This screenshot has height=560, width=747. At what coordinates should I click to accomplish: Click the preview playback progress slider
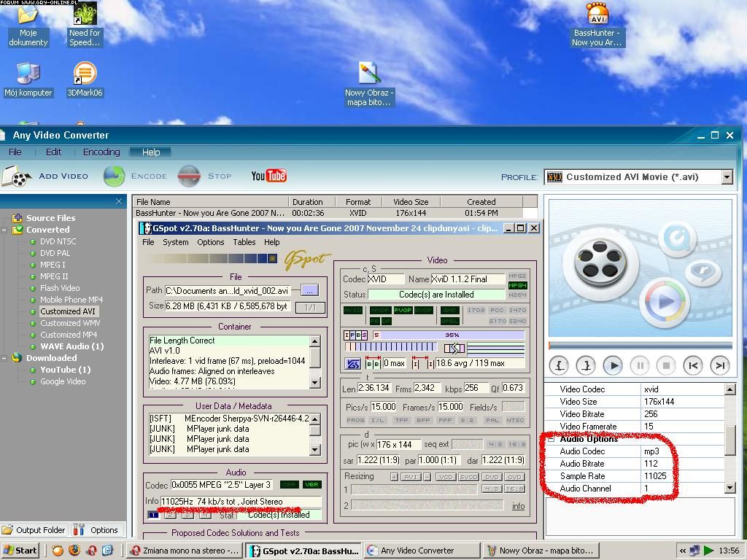click(640, 346)
